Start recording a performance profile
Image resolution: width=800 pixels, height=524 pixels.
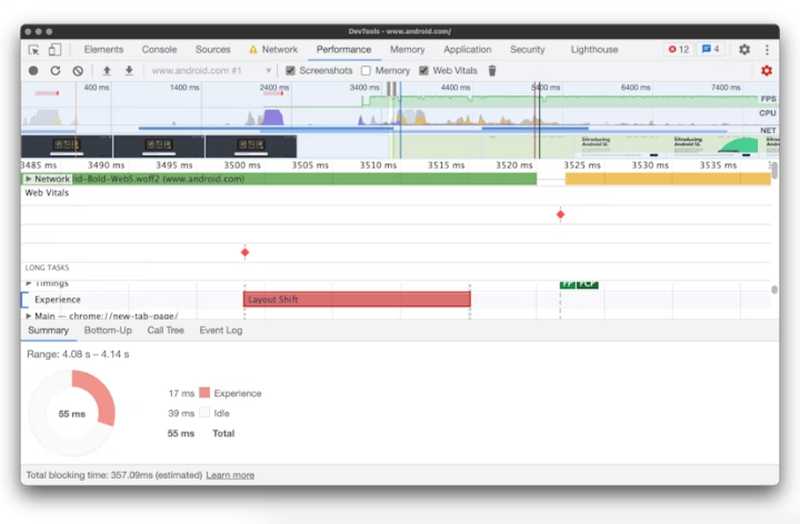coord(33,71)
